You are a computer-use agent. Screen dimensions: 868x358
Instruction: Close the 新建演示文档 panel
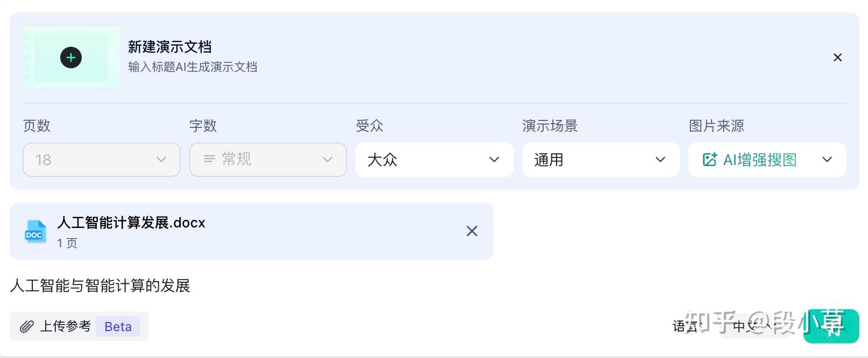click(x=837, y=58)
